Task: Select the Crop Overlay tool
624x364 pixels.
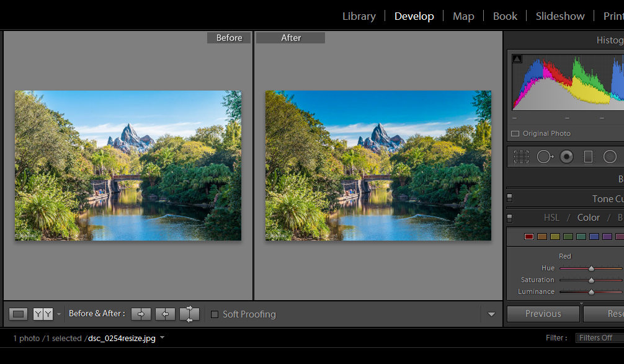Action: click(521, 157)
